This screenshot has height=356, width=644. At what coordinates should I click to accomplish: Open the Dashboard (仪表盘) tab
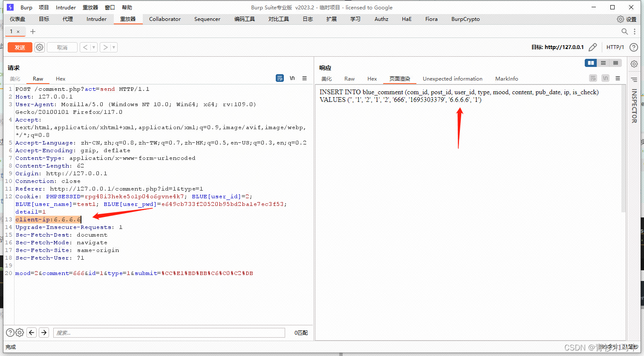tap(17, 19)
